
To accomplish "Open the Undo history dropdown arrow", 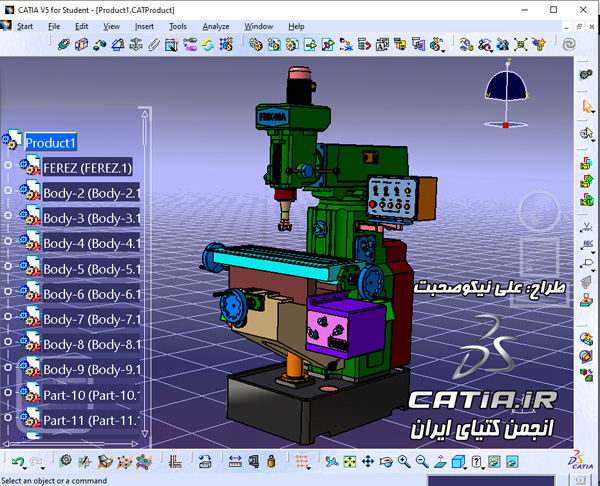I will tap(25, 468).
